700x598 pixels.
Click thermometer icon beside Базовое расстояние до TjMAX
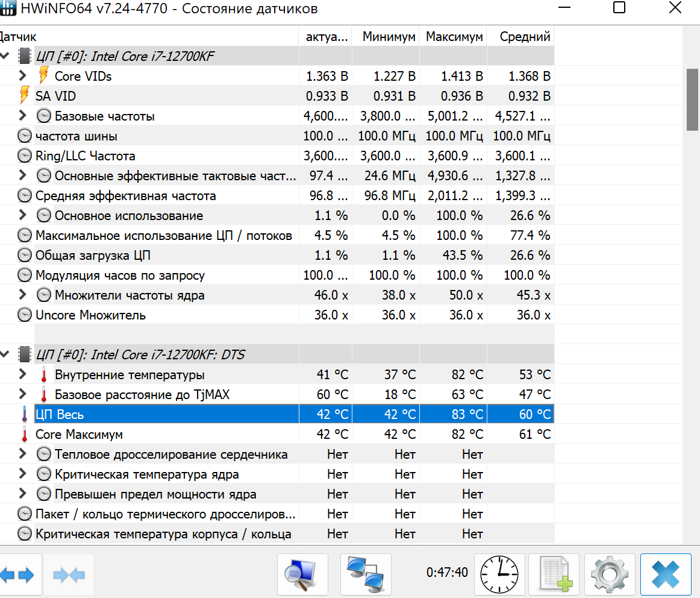point(44,394)
